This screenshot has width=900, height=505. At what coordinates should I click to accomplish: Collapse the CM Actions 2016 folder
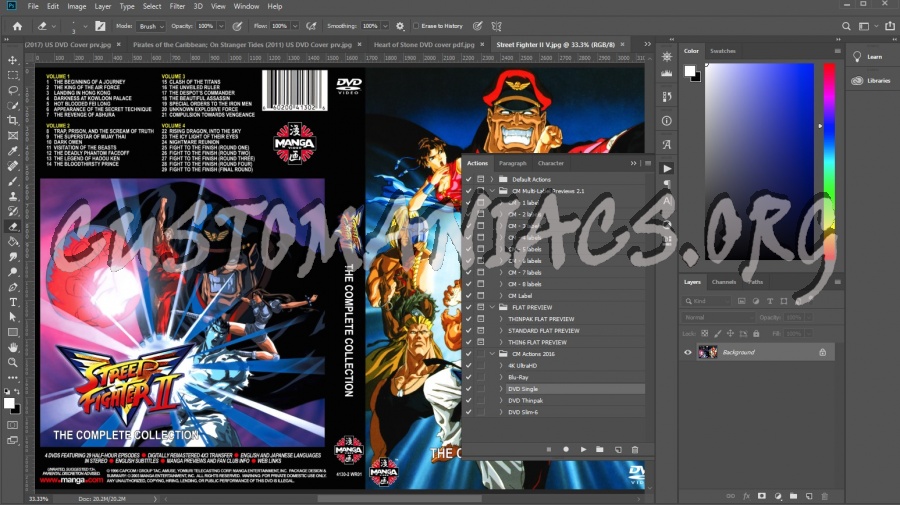pos(492,354)
